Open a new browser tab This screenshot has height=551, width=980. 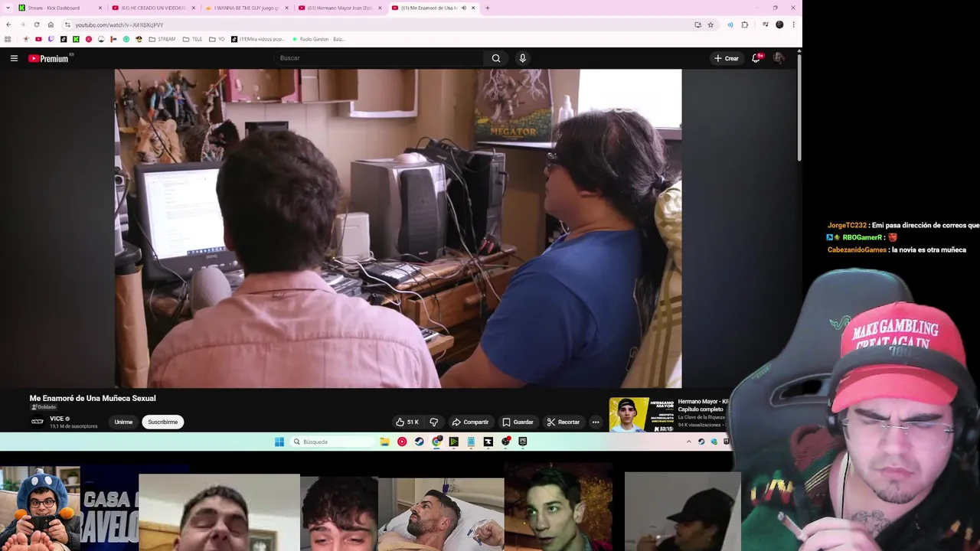click(x=488, y=8)
